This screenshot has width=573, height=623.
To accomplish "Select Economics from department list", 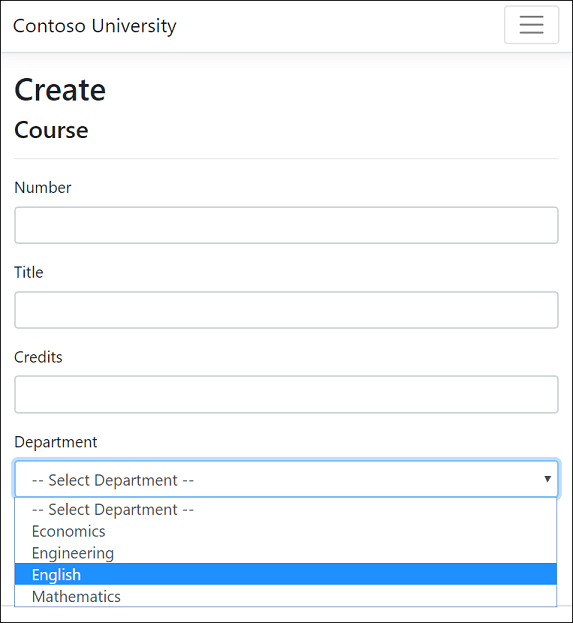I will [x=285, y=531].
